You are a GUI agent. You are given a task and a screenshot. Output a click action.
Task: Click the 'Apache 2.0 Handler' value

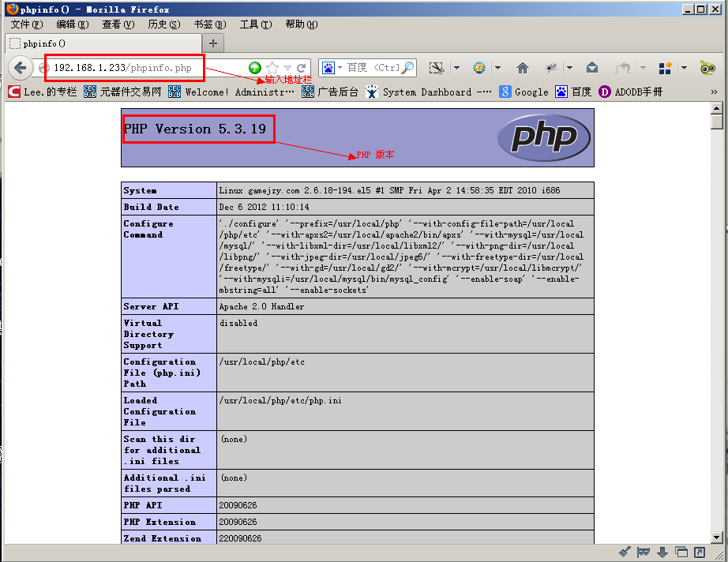[261, 306]
